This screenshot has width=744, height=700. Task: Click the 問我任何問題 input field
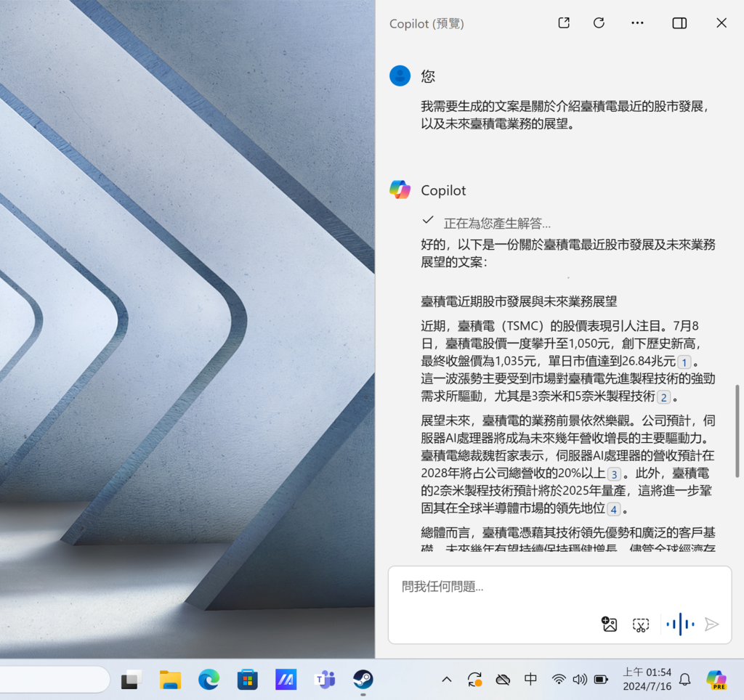click(x=560, y=587)
